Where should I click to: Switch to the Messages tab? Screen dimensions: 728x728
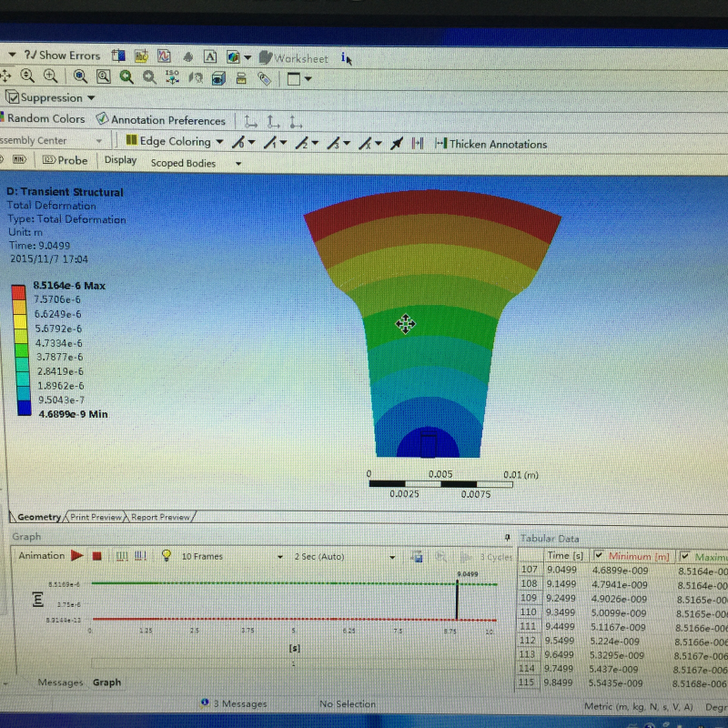pos(60,682)
